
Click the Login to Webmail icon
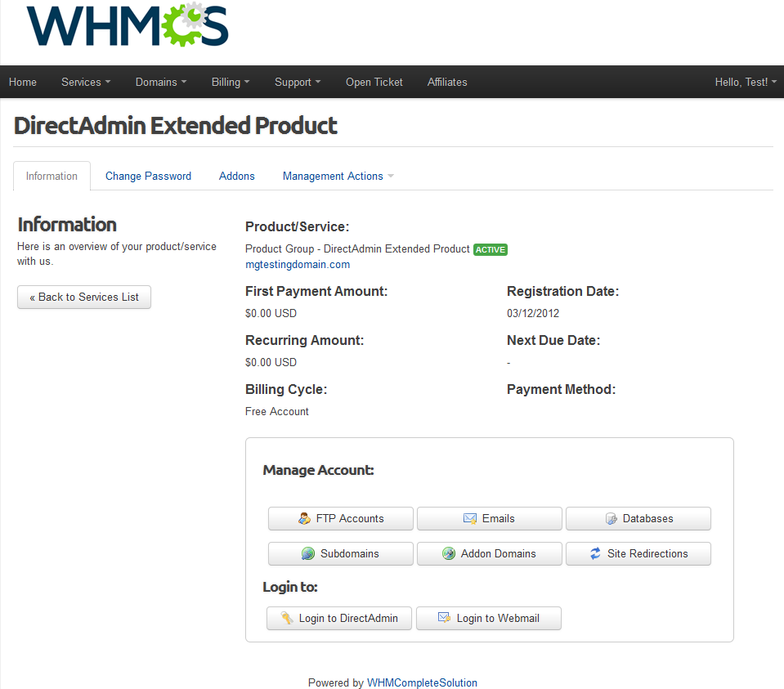445,619
